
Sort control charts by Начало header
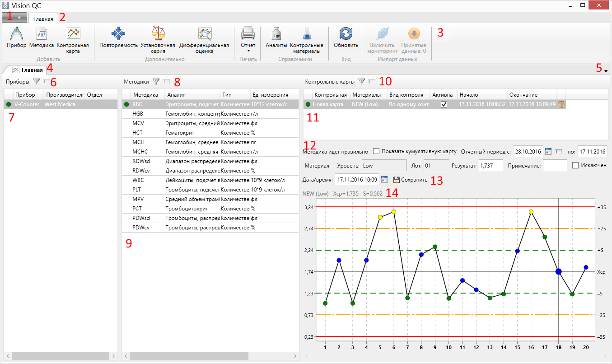(x=482, y=95)
